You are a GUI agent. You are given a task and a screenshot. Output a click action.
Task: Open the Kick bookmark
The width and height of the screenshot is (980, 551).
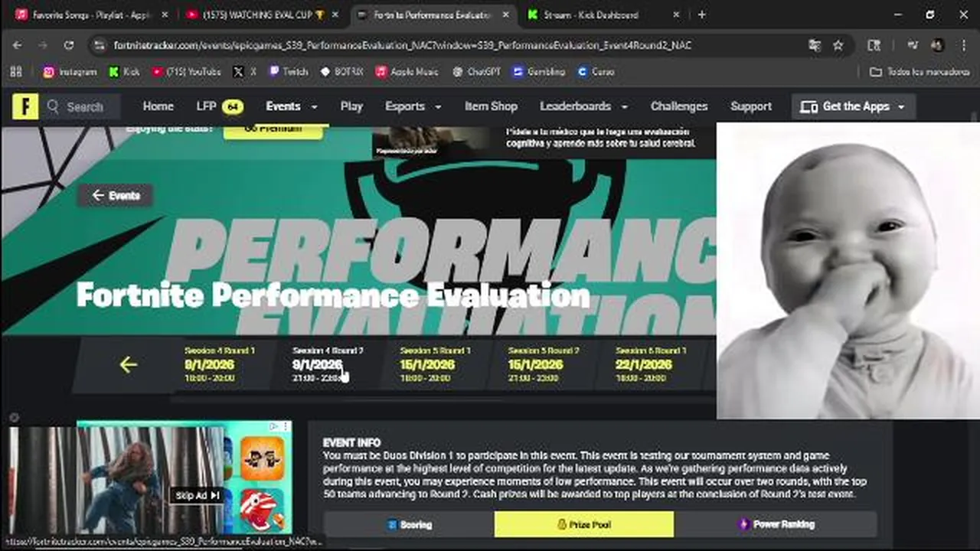[x=124, y=71]
